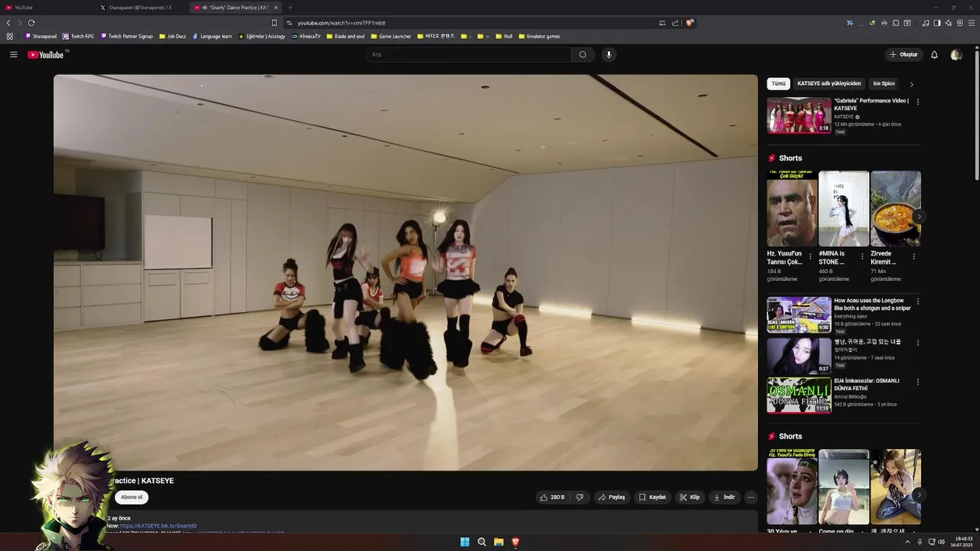
Task: Open File Explorer from taskbar
Action: pyautogui.click(x=498, y=542)
